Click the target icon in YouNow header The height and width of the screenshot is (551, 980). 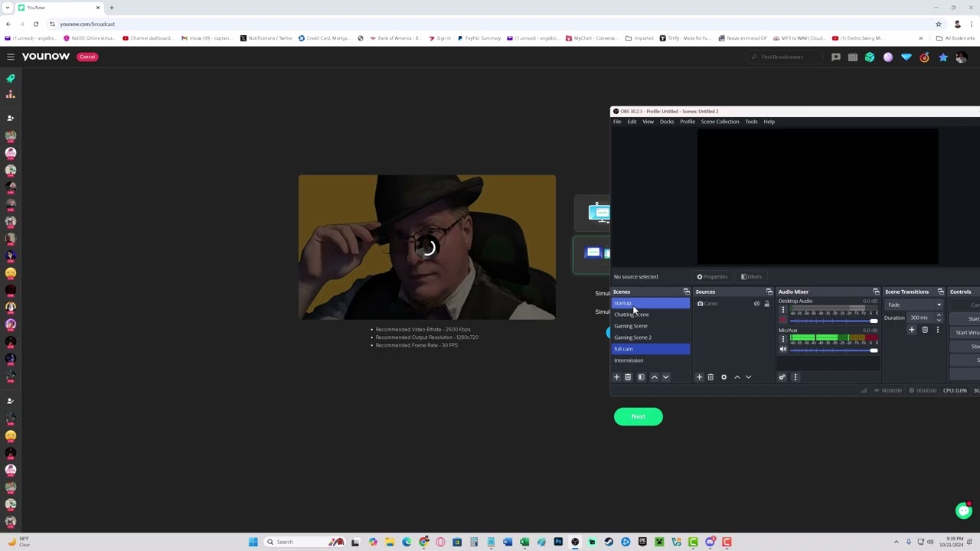[x=925, y=57]
